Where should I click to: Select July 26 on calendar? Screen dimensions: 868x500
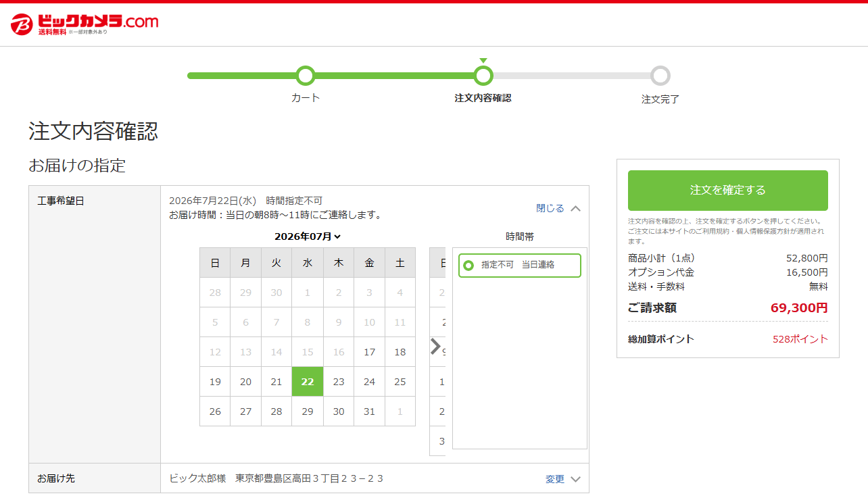coord(215,411)
